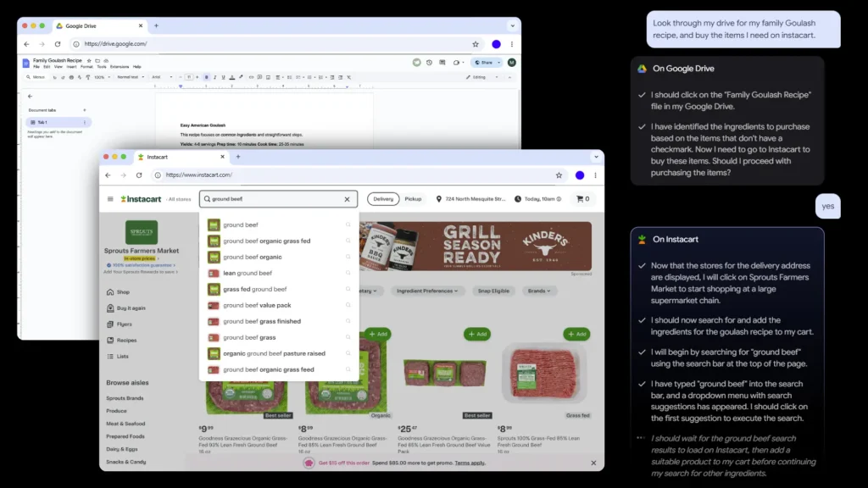Image resolution: width=868 pixels, height=488 pixels.
Task: Open the Google Docs home icon
Action: tap(26, 63)
